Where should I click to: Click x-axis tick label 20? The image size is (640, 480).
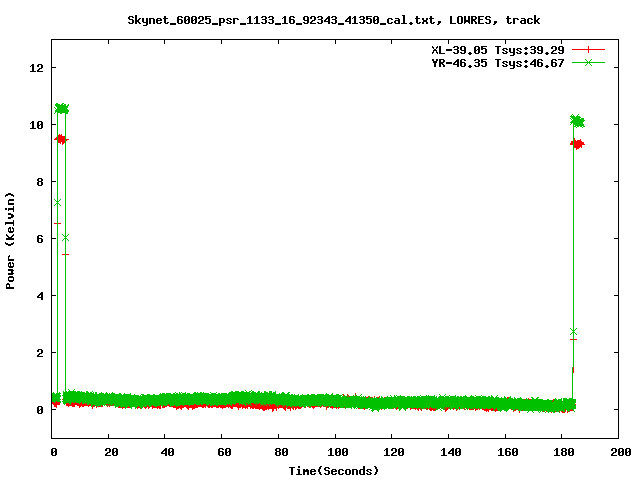pyautogui.click(x=111, y=452)
